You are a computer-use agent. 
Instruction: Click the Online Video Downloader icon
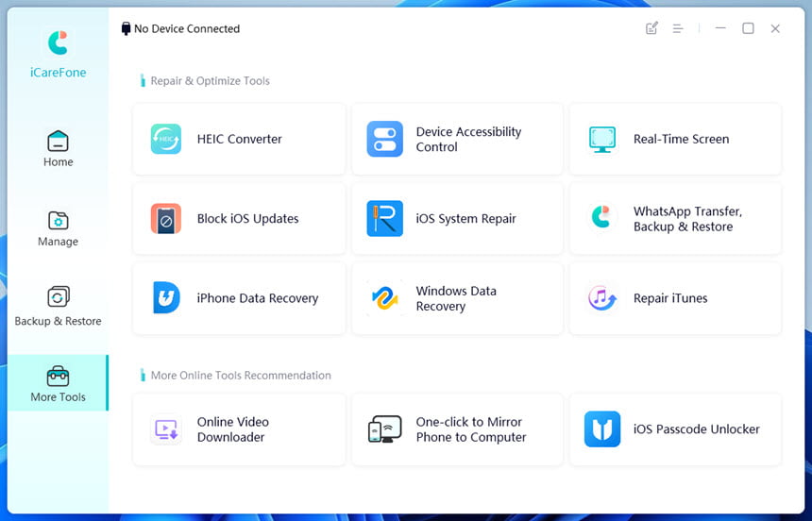pos(166,429)
